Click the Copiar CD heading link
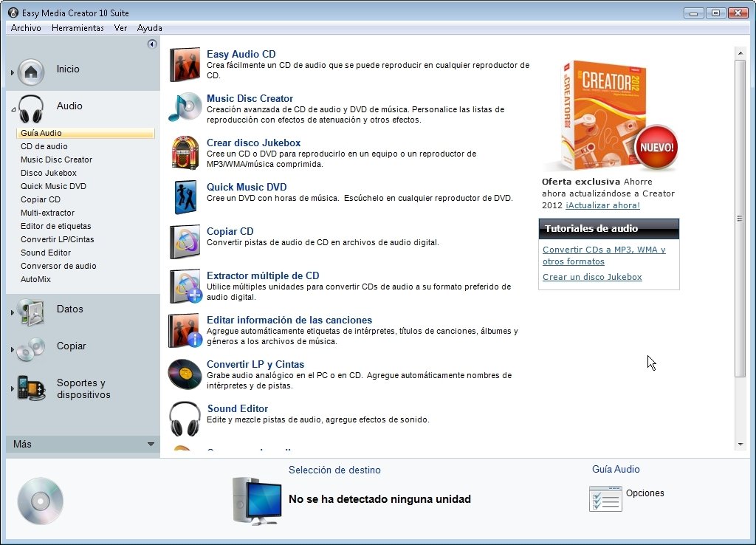 coord(230,231)
